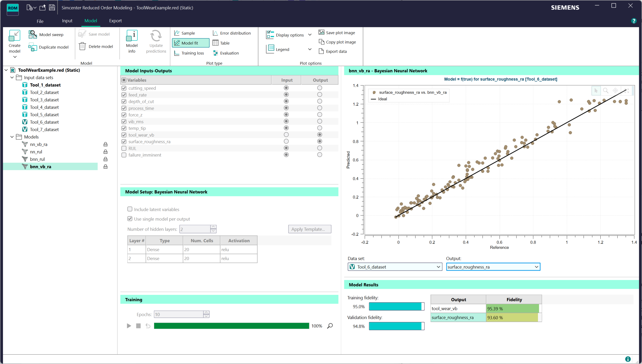Click the export arrow icon in title bar
The height and width of the screenshot is (364, 642).
coord(43,8)
